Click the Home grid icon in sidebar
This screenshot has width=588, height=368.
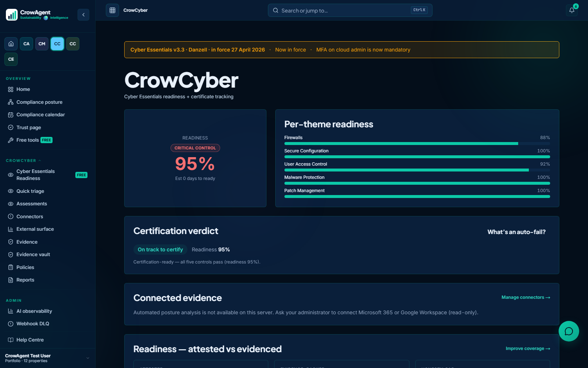(11, 89)
